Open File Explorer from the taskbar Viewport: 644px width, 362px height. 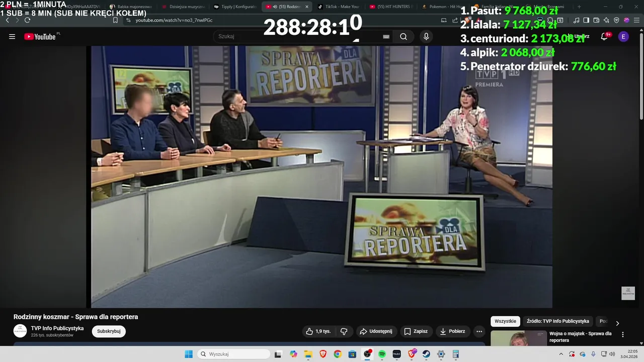pyautogui.click(x=308, y=354)
